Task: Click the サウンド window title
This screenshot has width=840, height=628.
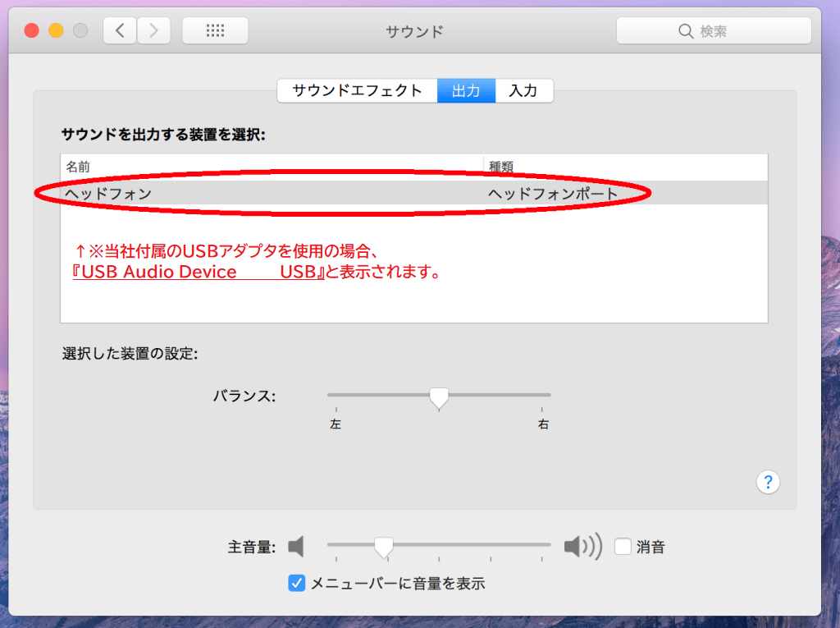Action: click(x=414, y=32)
